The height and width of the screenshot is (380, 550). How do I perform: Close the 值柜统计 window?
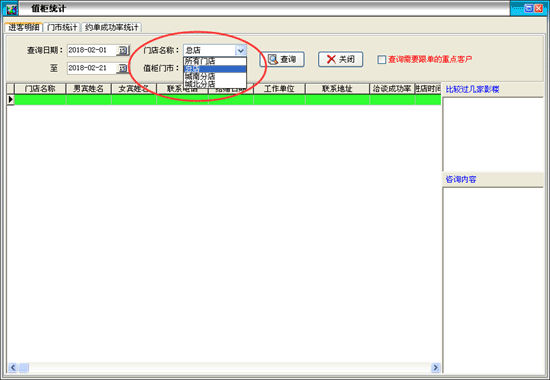coord(538,8)
